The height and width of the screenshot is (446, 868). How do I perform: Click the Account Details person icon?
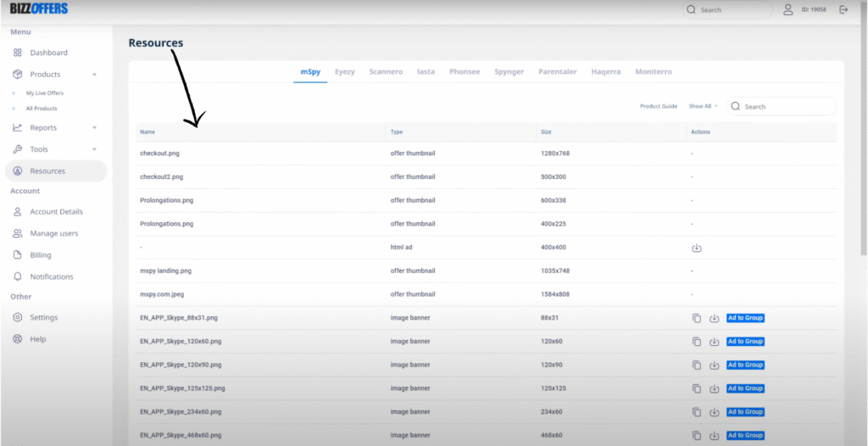click(18, 212)
